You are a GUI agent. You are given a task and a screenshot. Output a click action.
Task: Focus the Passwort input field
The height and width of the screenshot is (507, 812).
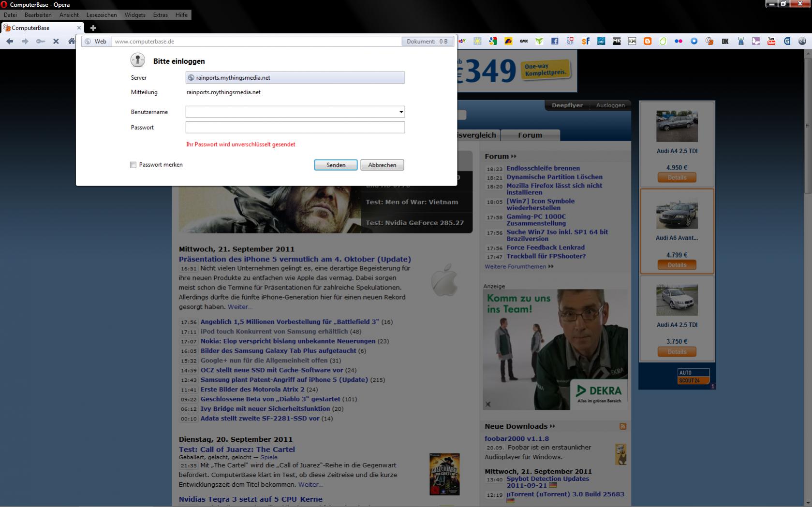coord(295,127)
